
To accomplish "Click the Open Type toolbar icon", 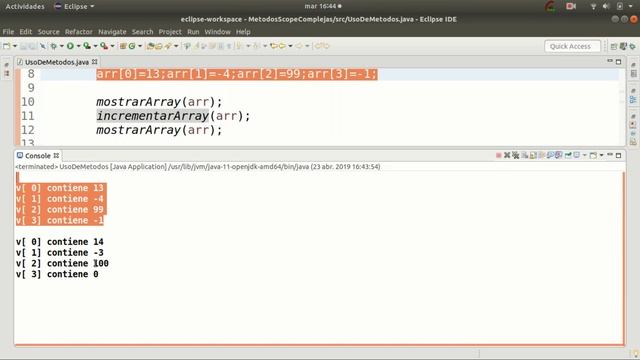I will [150, 46].
